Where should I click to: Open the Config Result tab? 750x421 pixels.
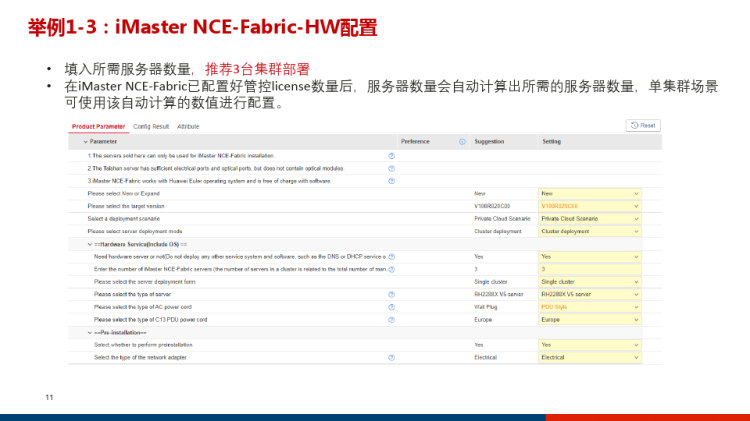tap(151, 126)
